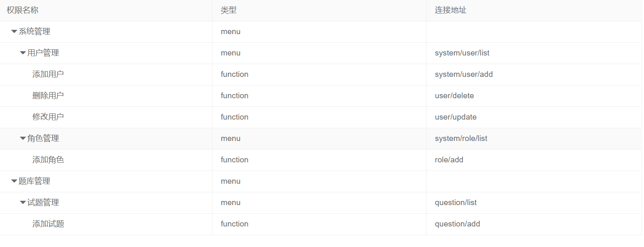The image size is (644, 247).
Task: Click the menu type label for 用户管理
Action: coord(231,53)
